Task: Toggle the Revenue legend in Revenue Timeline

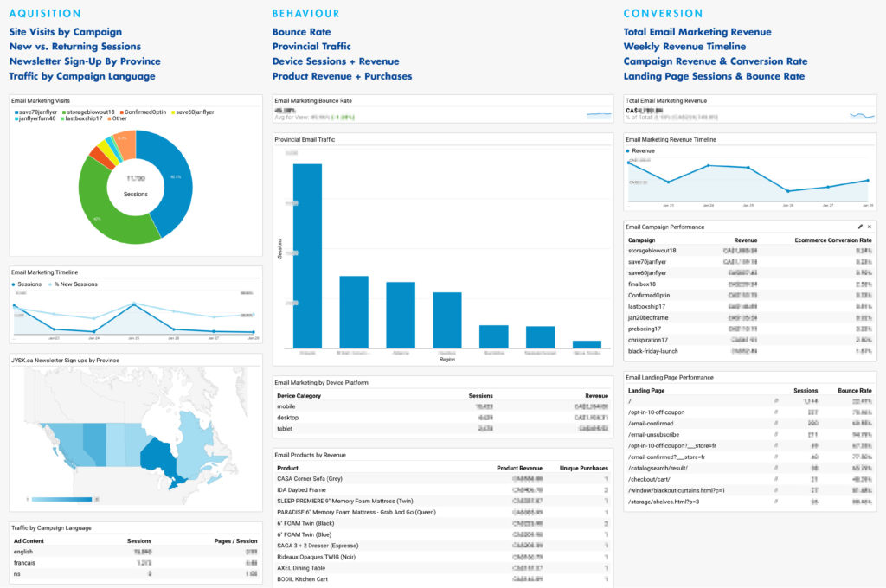Action: tap(642, 150)
